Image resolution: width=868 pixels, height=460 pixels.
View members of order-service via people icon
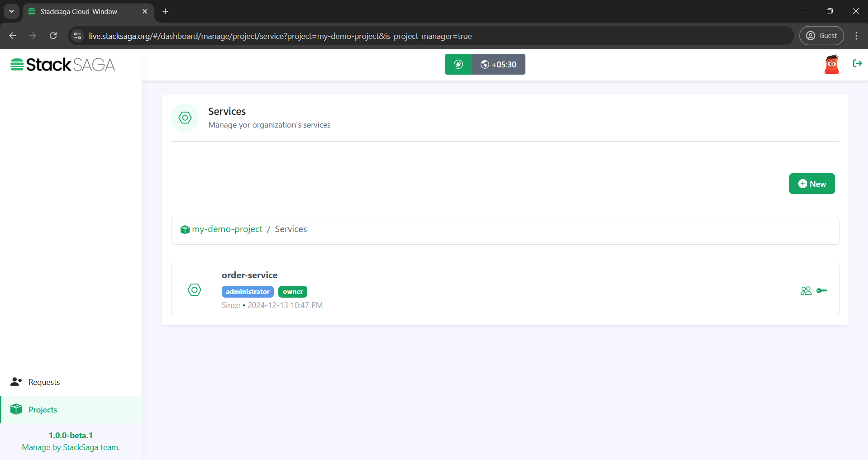[x=806, y=290]
